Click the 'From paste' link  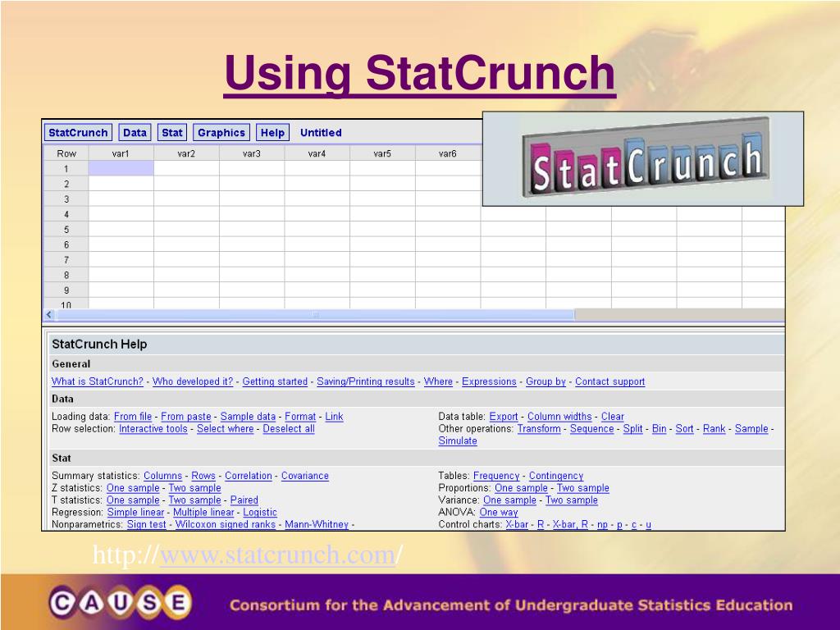coord(186,416)
